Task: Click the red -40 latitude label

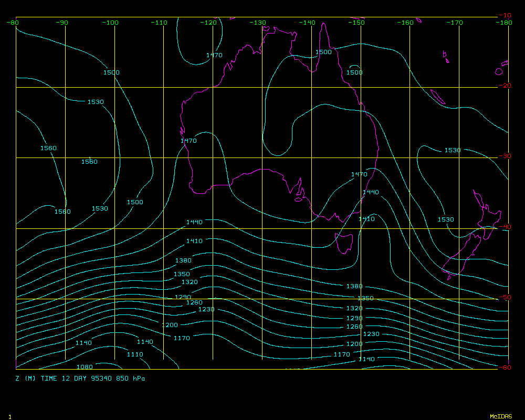Action: 505,227
